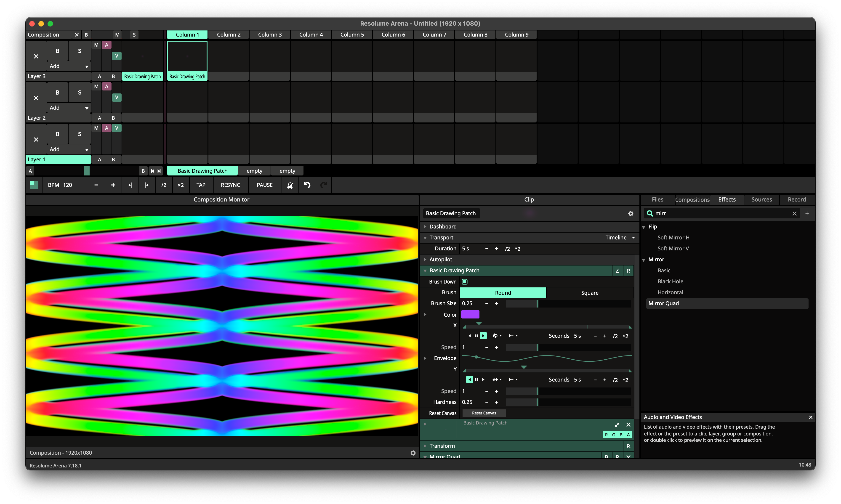Click the Composition Monitor gear icon
This screenshot has width=841, height=504.
(413, 453)
